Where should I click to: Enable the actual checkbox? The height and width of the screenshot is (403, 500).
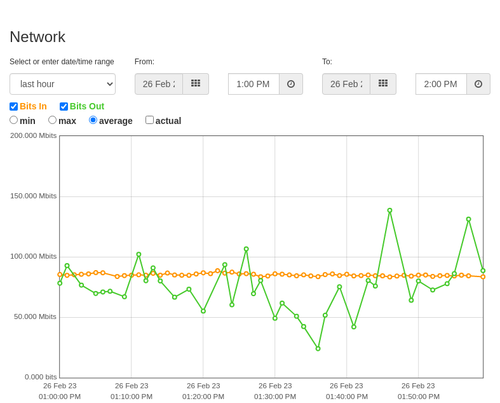click(150, 120)
